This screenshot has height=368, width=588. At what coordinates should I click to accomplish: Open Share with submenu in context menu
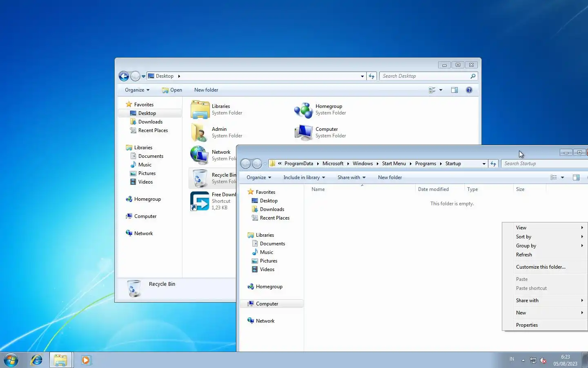pos(545,301)
